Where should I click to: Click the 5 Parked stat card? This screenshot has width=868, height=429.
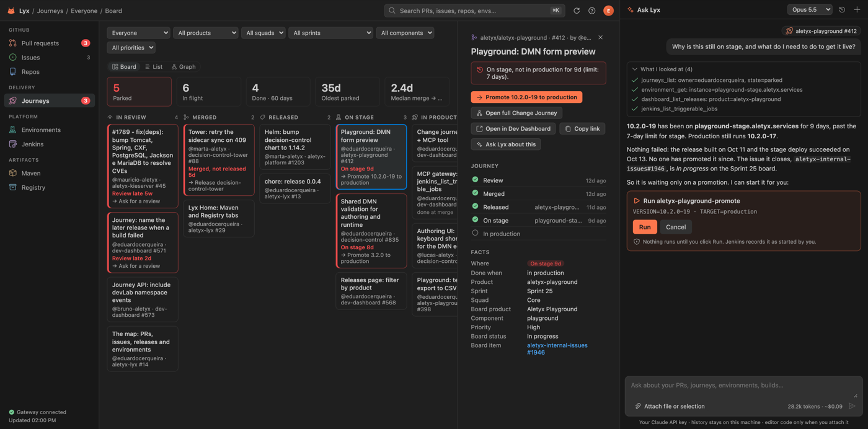(139, 91)
